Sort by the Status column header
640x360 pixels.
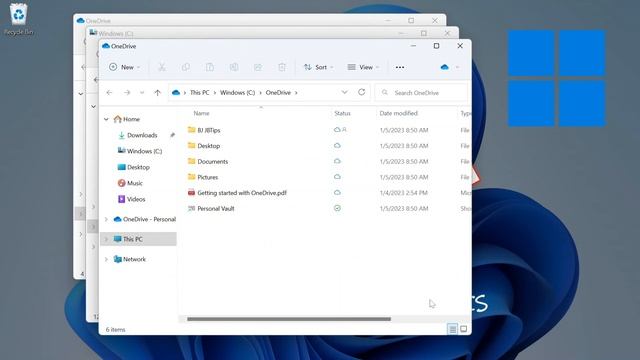tap(342, 113)
